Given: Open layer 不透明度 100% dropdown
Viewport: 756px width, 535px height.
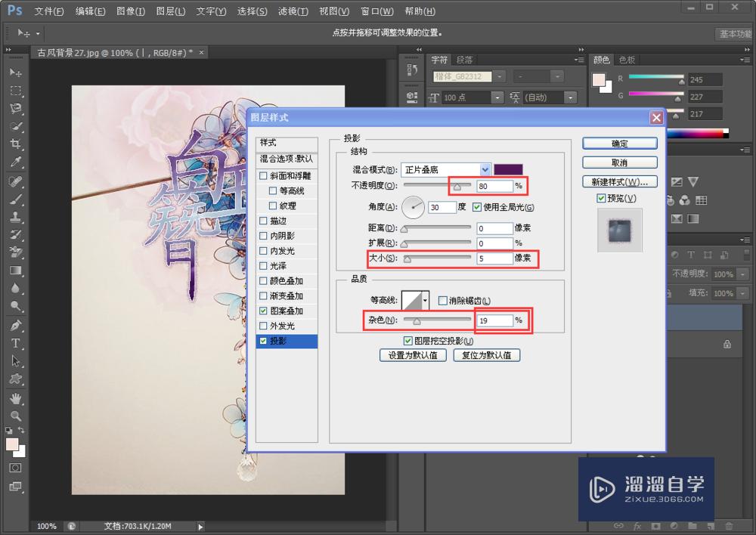Looking at the screenshot, I should (x=743, y=274).
